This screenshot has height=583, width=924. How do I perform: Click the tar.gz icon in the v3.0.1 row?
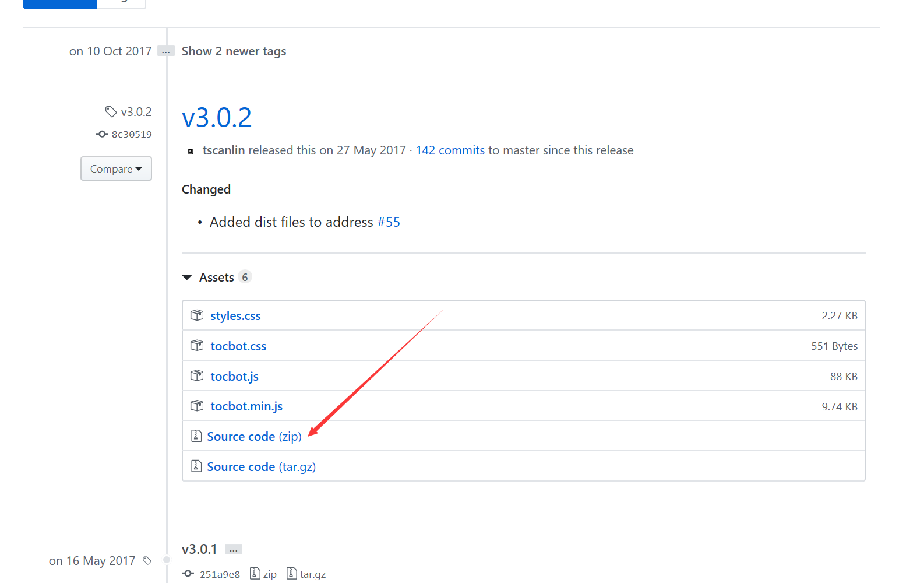tap(292, 574)
